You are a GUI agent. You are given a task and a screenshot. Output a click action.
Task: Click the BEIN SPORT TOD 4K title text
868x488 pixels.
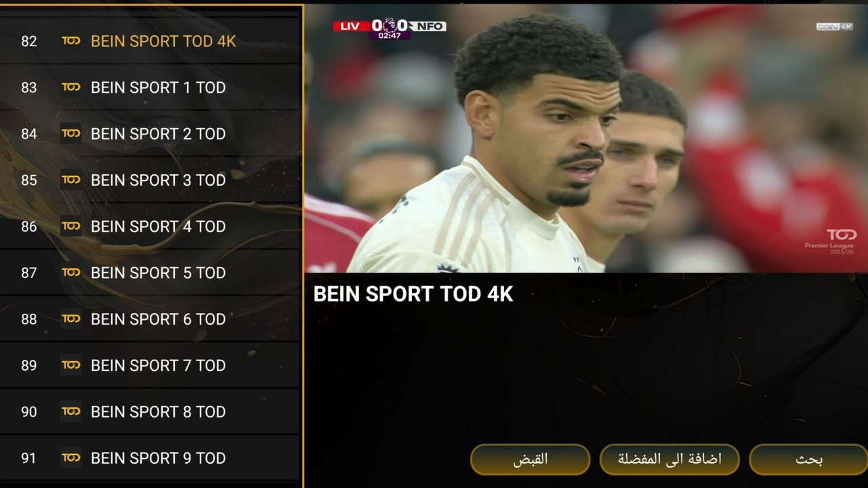tap(413, 294)
